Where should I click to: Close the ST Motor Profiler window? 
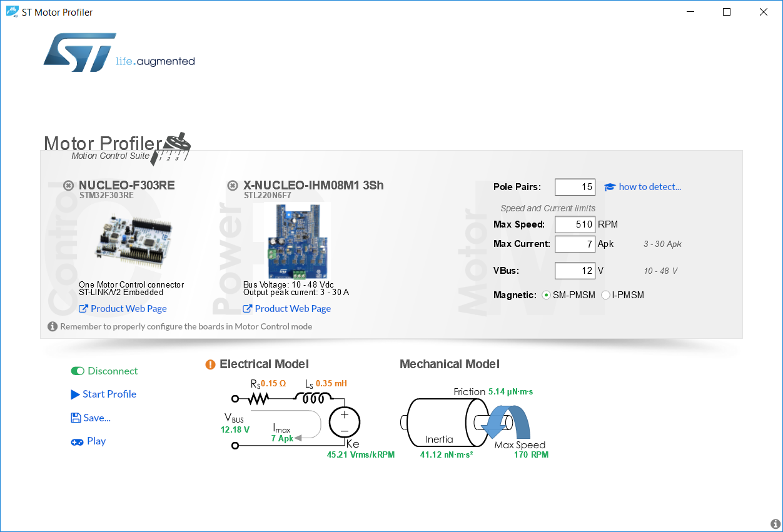764,12
